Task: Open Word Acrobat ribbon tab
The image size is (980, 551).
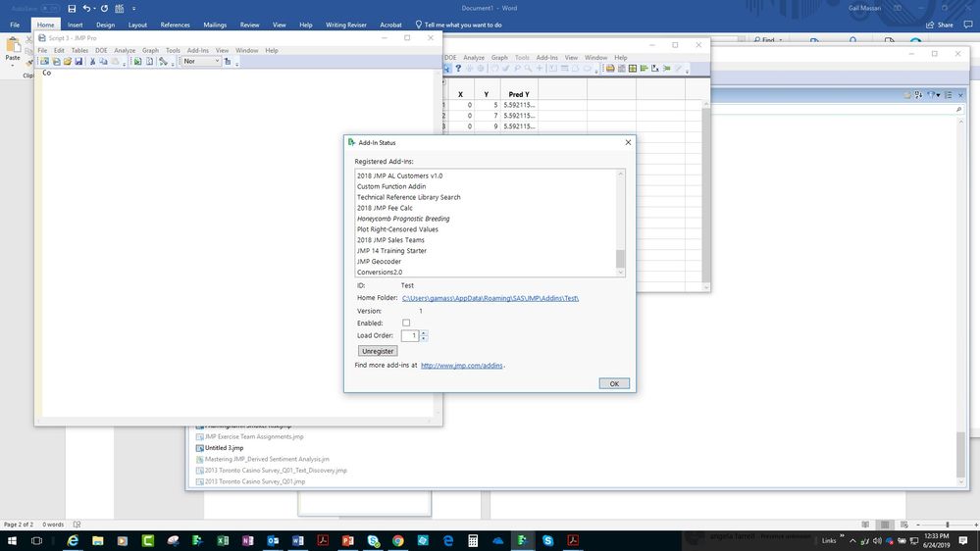Action: pos(390,25)
